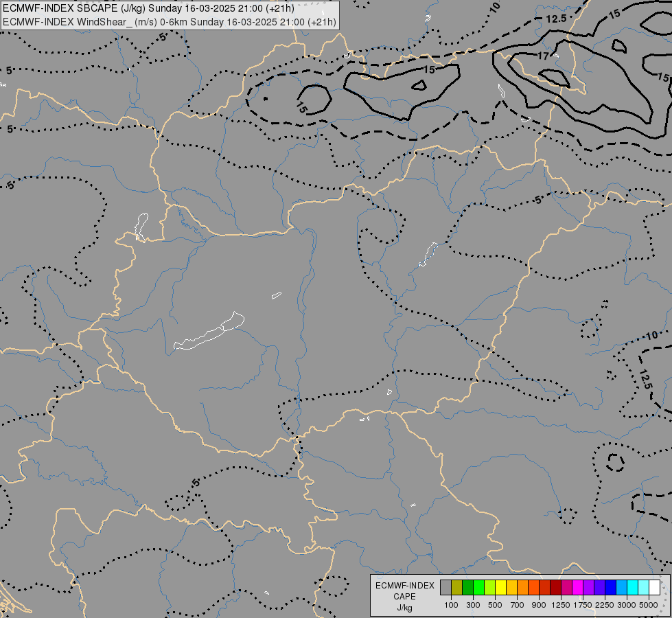This screenshot has height=618, width=672.
Task: Click the '700' legend tick label
Action: pos(518,605)
